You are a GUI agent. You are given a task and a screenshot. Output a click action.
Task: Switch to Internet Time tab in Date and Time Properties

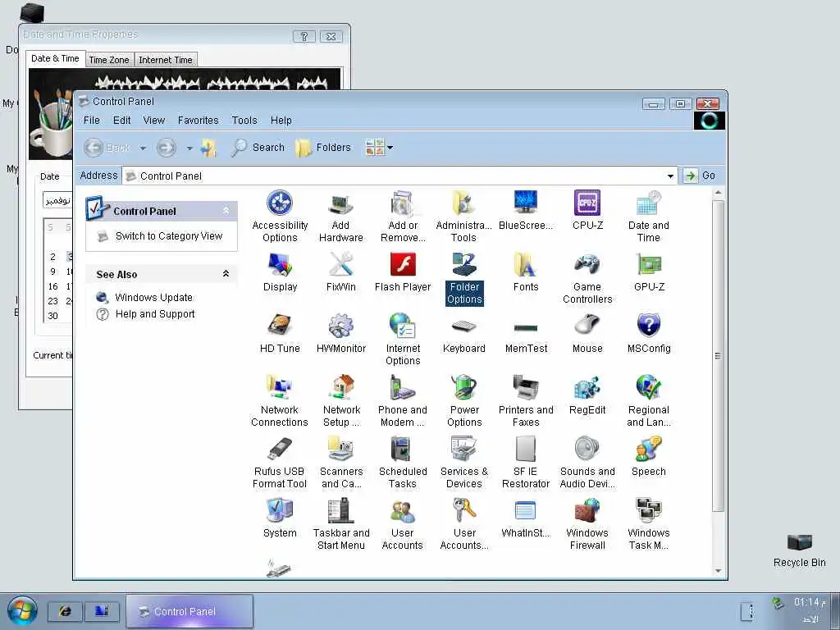pyautogui.click(x=166, y=60)
